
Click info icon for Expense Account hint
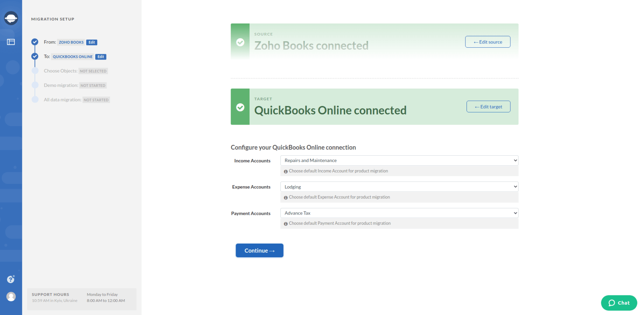tap(286, 198)
